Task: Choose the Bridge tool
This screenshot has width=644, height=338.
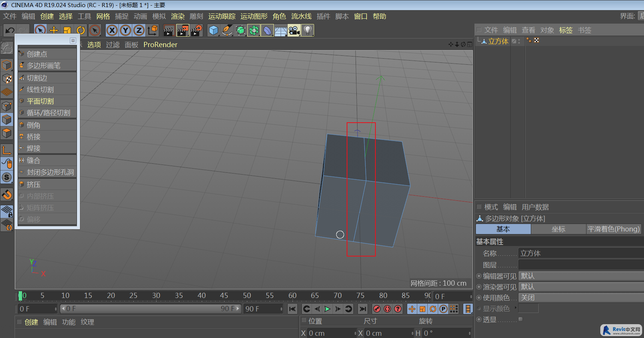Action: pyautogui.click(x=47, y=136)
